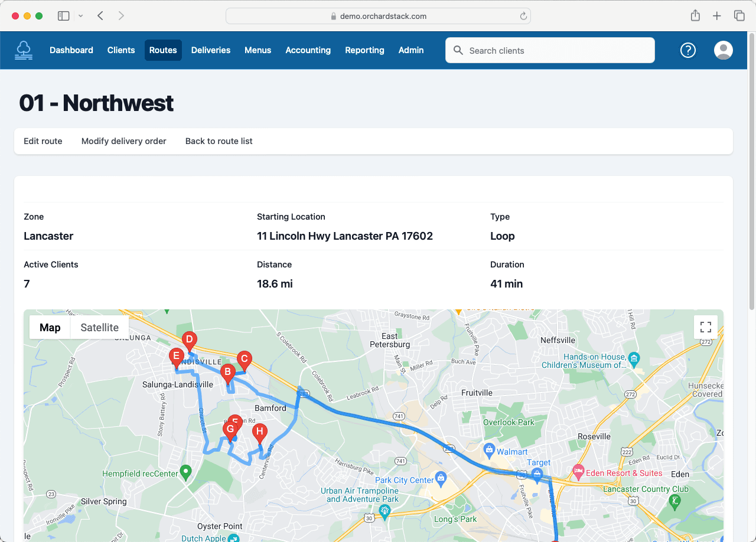Toggle the map fullscreen view
This screenshot has height=542, width=756.
pos(705,327)
